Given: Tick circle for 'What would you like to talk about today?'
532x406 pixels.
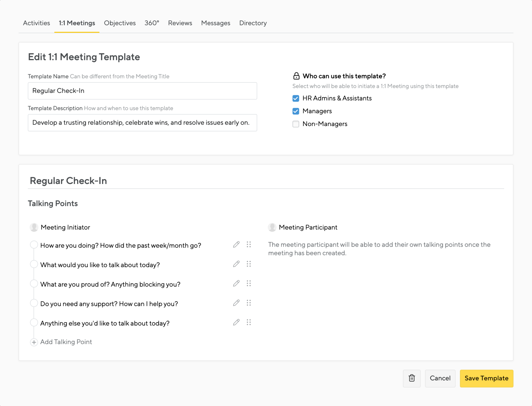Looking at the screenshot, I should (x=34, y=264).
